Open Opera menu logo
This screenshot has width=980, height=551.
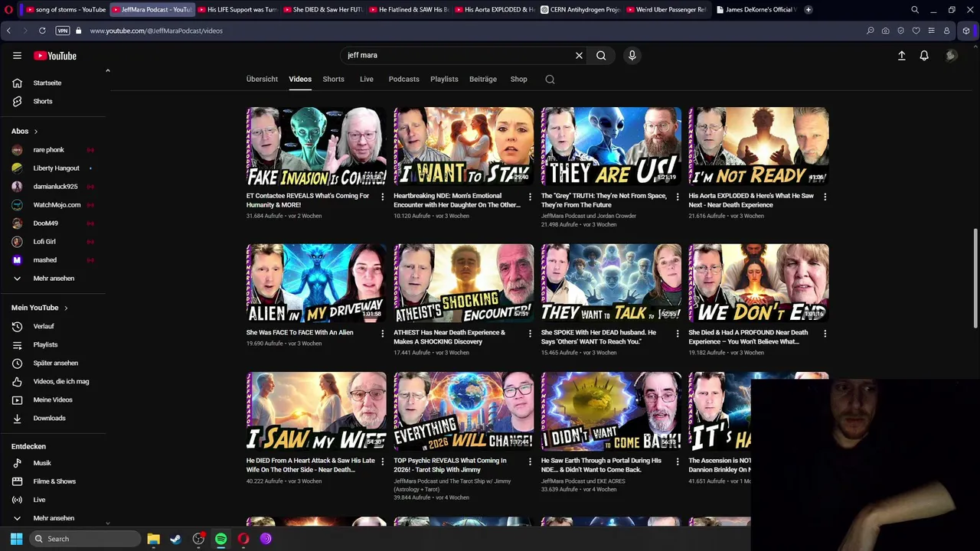[x=8, y=10]
